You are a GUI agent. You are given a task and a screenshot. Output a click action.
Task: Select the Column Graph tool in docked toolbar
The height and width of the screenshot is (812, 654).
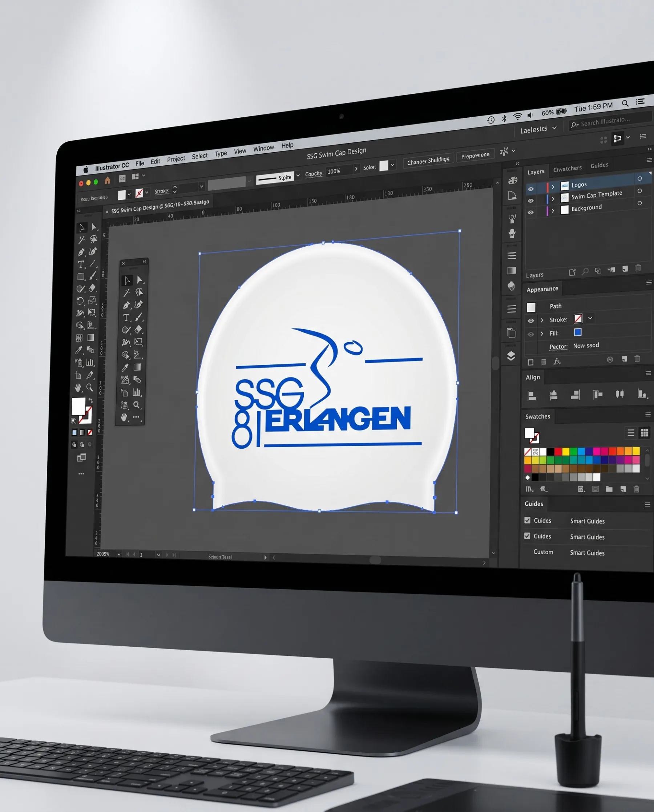pos(90,362)
